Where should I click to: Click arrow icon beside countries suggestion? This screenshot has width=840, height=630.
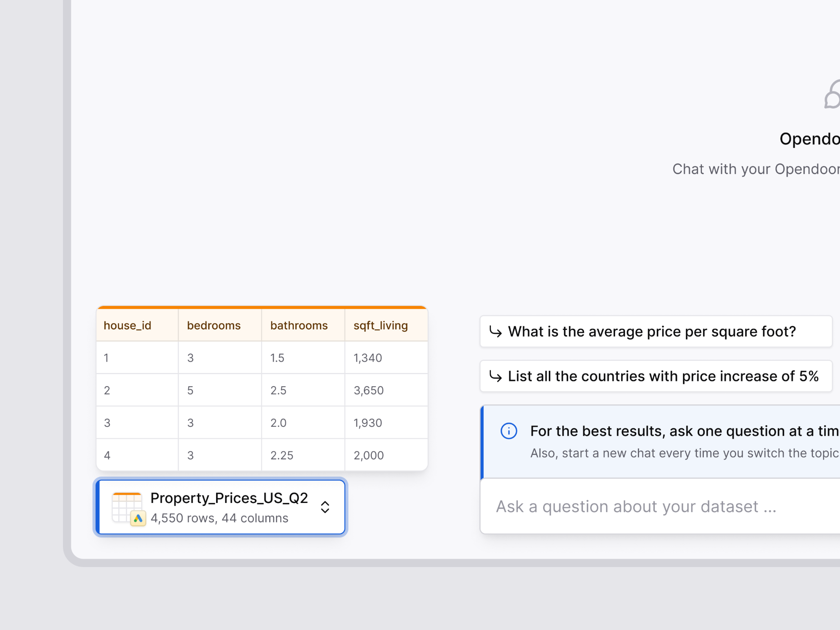496,376
